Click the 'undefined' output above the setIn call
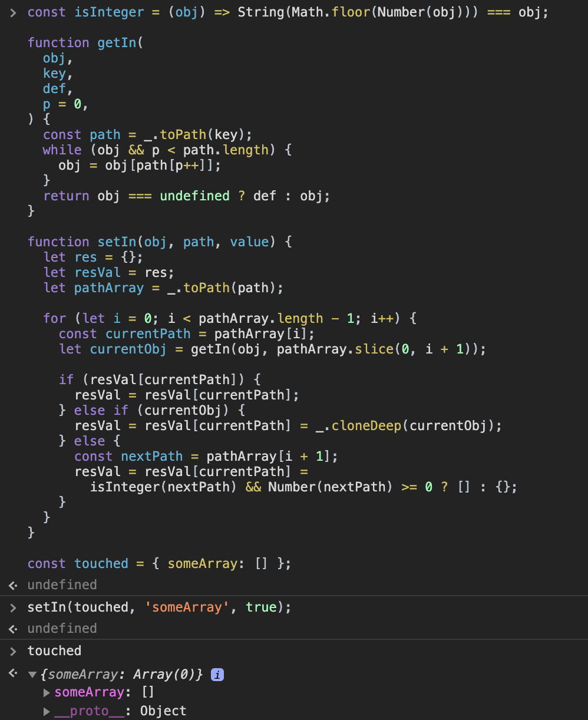Image resolution: width=588 pixels, height=720 pixels. pyautogui.click(x=62, y=584)
